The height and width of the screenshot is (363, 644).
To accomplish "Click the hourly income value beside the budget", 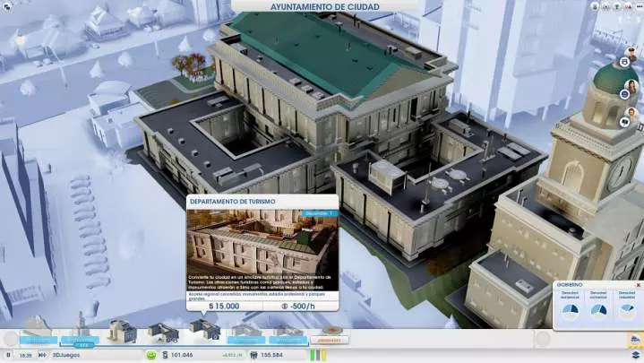I will [232, 355].
